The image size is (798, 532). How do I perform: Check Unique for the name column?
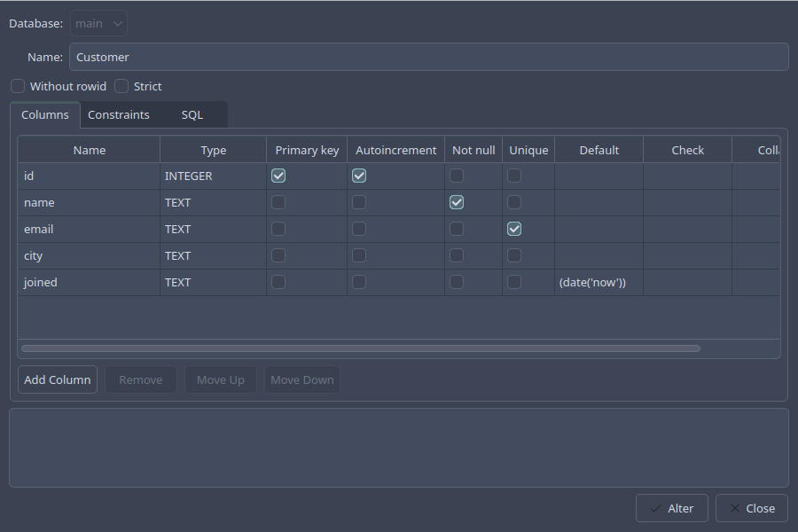tap(514, 202)
